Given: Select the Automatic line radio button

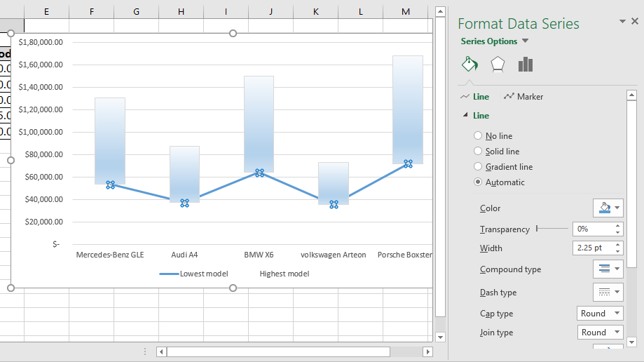Looking at the screenshot, I should point(478,182).
